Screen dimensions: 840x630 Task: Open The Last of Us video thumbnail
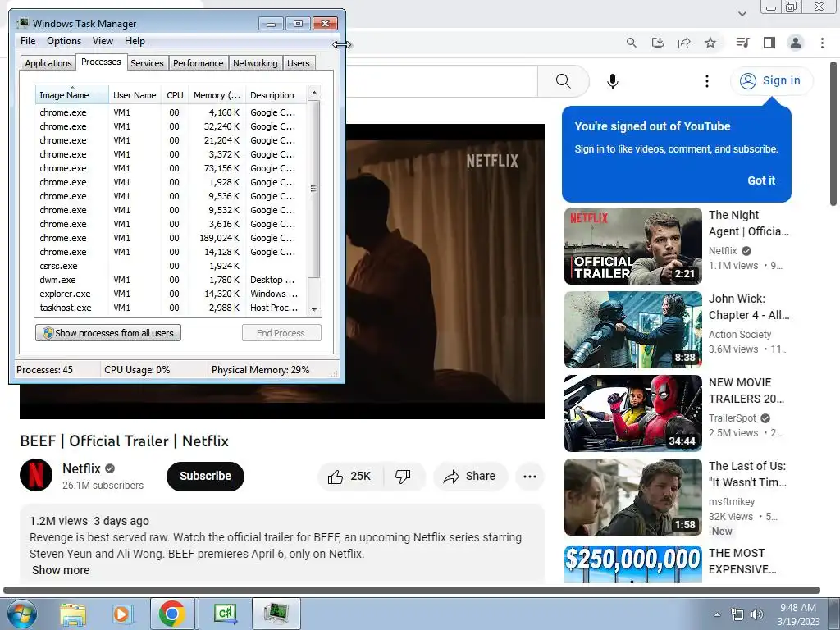pyautogui.click(x=633, y=496)
